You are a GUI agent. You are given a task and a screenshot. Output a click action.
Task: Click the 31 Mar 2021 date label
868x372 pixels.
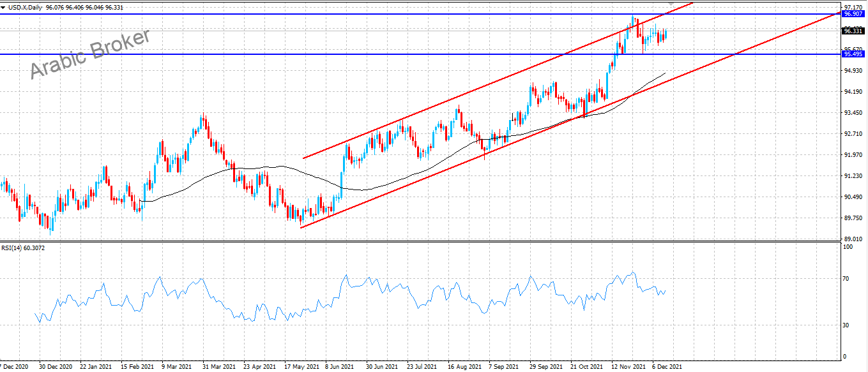coord(218,367)
